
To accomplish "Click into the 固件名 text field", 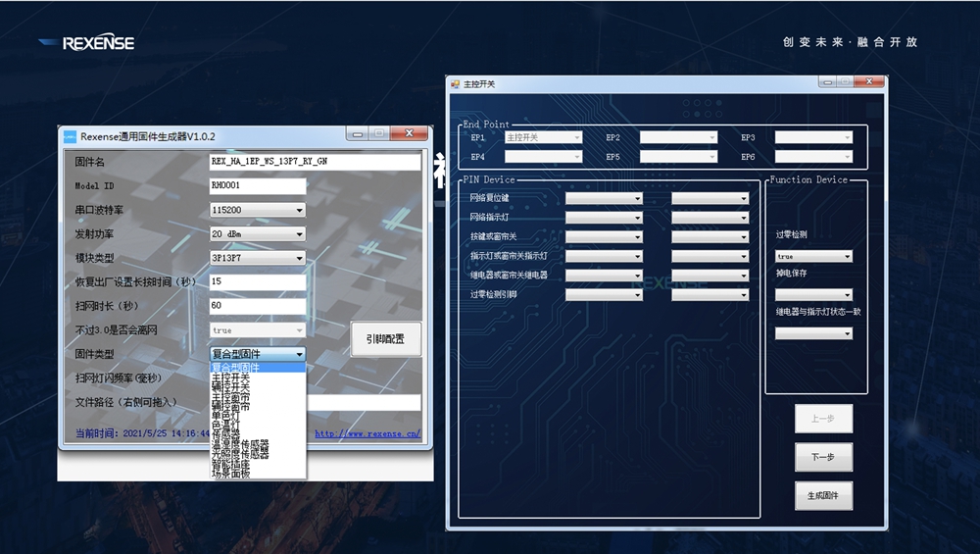I will (x=314, y=162).
